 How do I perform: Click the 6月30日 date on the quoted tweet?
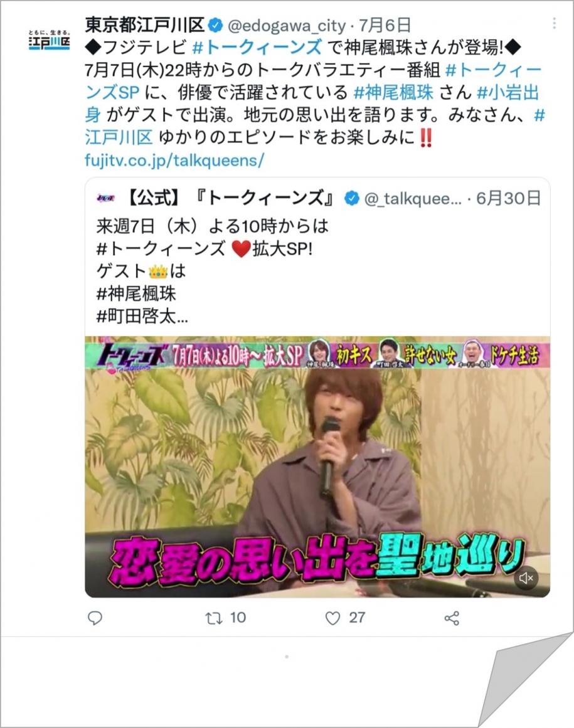[x=509, y=198]
